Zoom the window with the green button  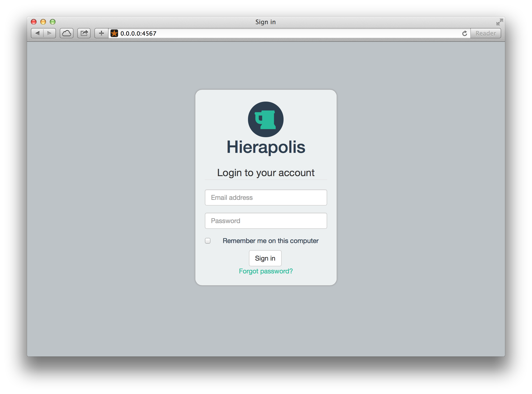click(x=53, y=22)
